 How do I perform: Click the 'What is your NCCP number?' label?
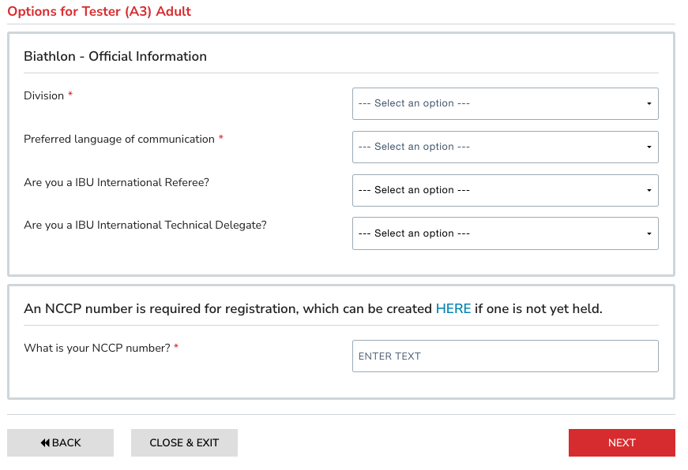click(x=96, y=348)
